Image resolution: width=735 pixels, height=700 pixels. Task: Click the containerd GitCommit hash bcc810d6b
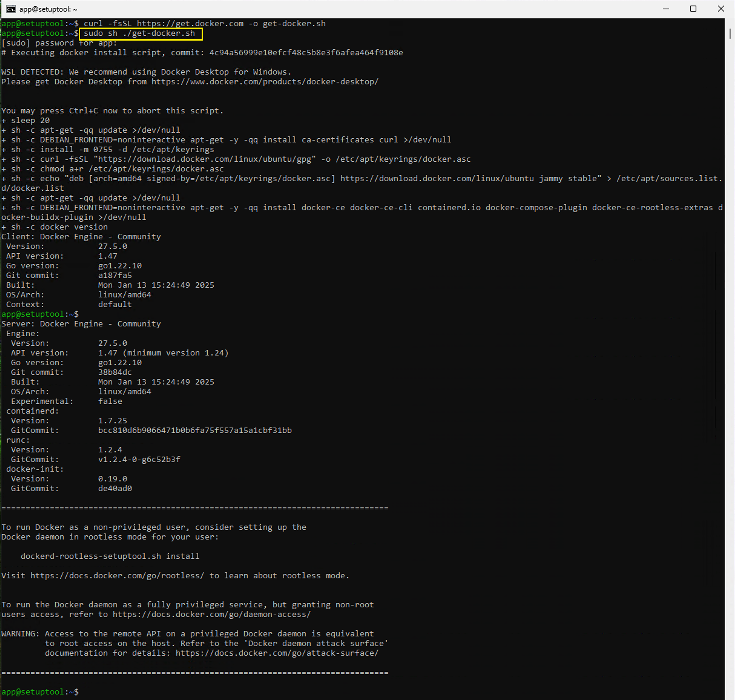click(x=195, y=431)
